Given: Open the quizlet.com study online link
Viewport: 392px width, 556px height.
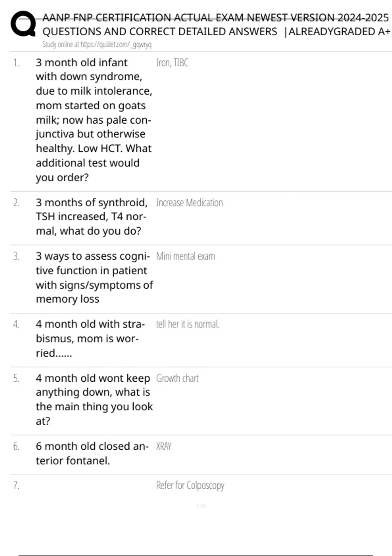Looking at the screenshot, I should (97, 44).
